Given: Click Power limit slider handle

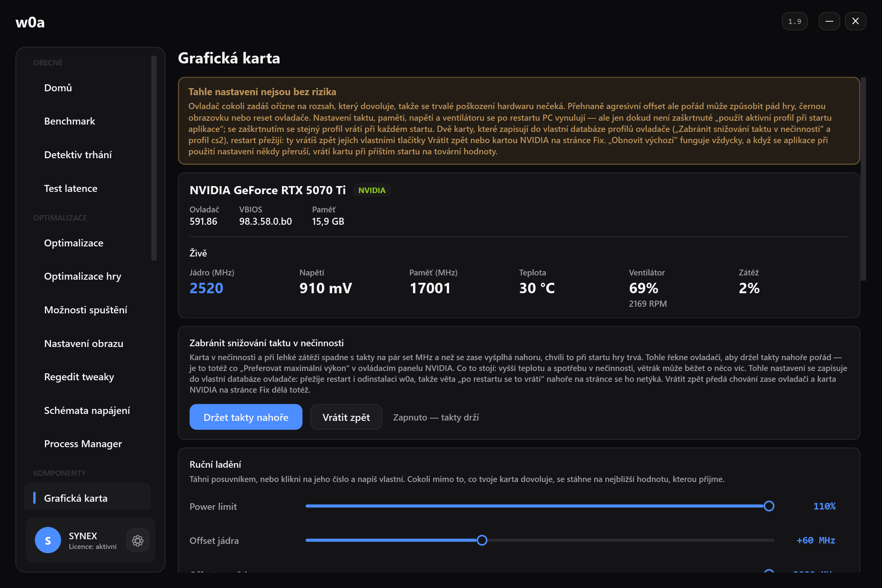Looking at the screenshot, I should (x=769, y=506).
